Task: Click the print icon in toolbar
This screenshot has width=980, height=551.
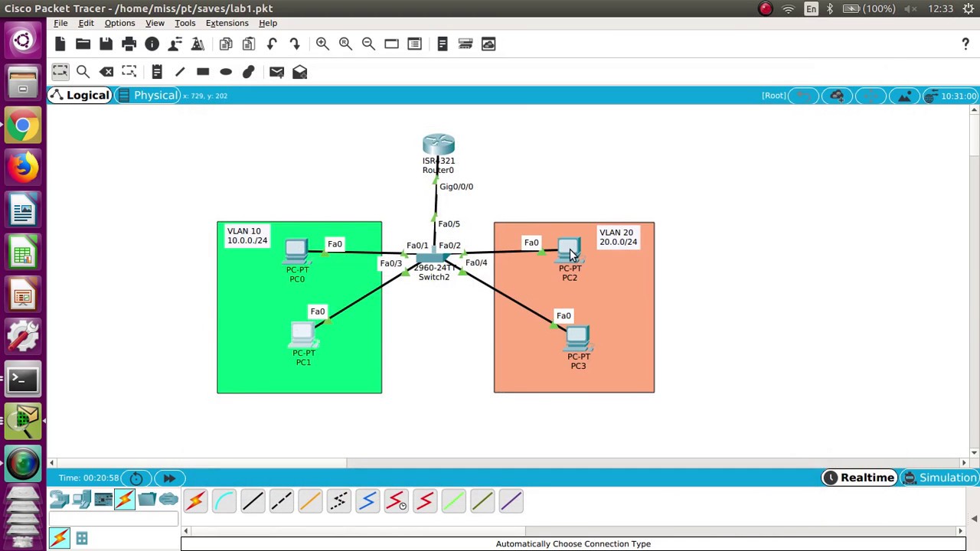Action: click(129, 44)
